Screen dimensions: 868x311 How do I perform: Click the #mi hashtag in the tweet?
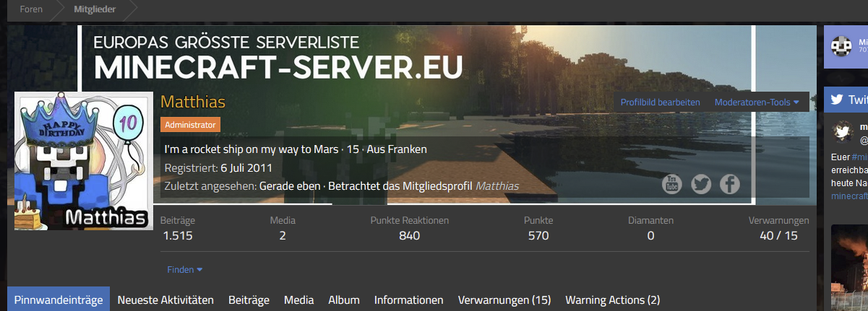click(x=859, y=157)
